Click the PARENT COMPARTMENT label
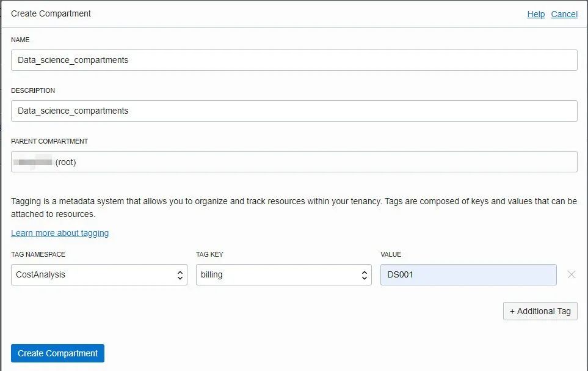588x371 pixels. pyautogui.click(x=49, y=141)
